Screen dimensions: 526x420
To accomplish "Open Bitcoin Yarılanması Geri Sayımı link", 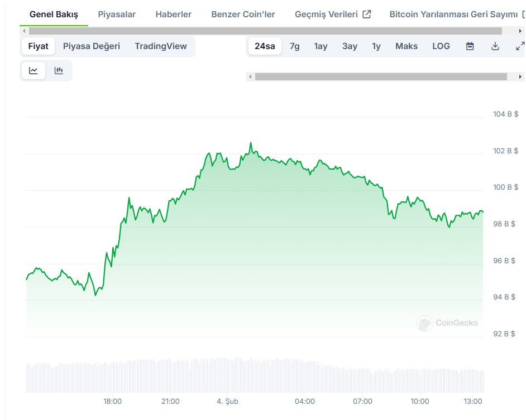I will pos(453,15).
